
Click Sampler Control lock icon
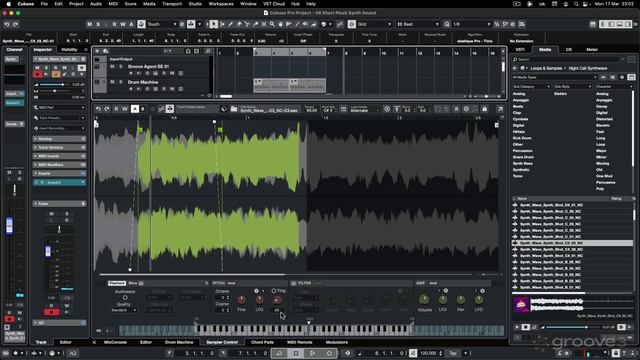[484, 109]
